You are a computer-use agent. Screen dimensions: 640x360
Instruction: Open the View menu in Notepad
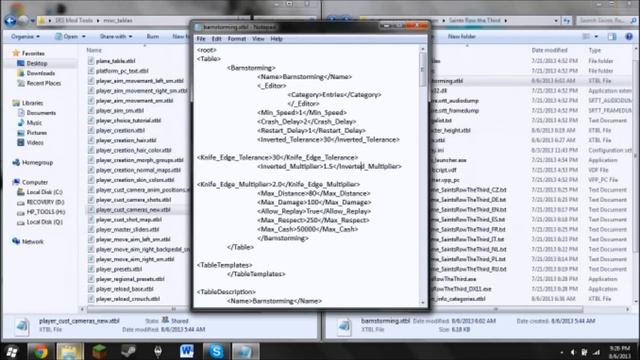[x=258, y=39]
